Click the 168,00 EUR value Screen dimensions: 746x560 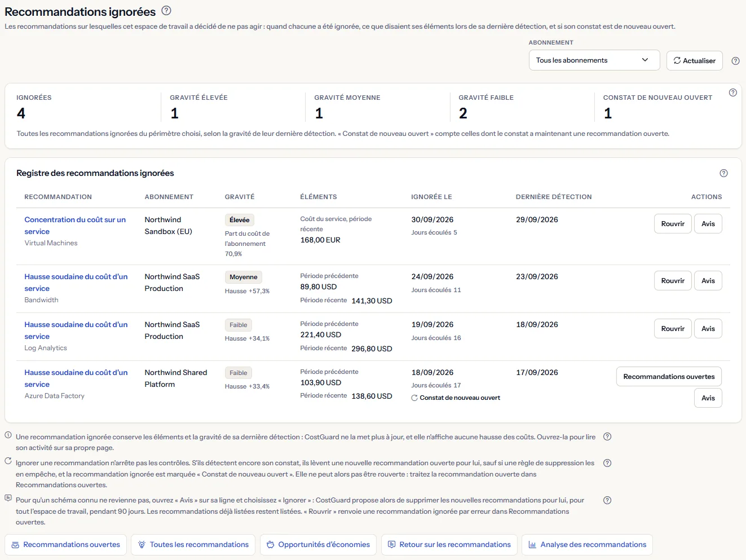point(320,240)
